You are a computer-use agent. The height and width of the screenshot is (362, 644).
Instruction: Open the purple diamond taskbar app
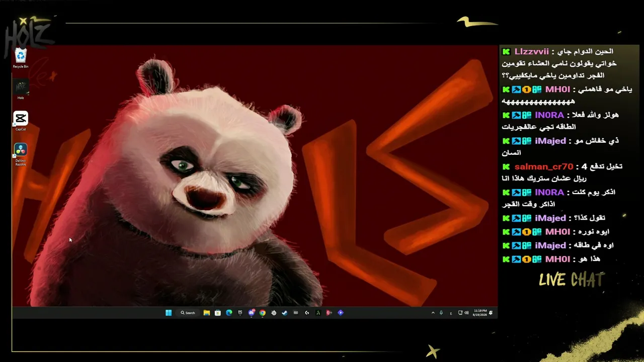pos(341,313)
